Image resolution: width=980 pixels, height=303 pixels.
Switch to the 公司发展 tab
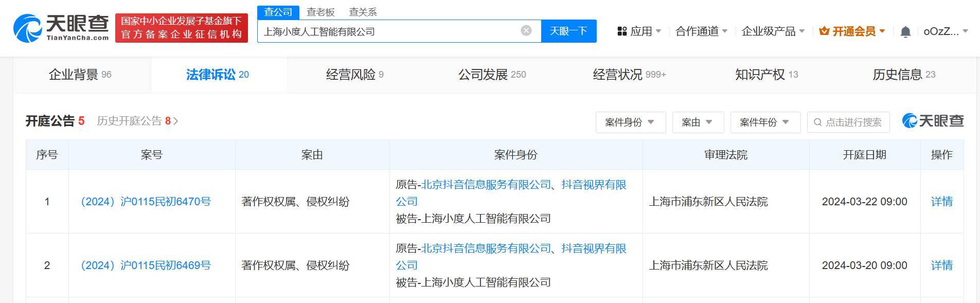492,75
